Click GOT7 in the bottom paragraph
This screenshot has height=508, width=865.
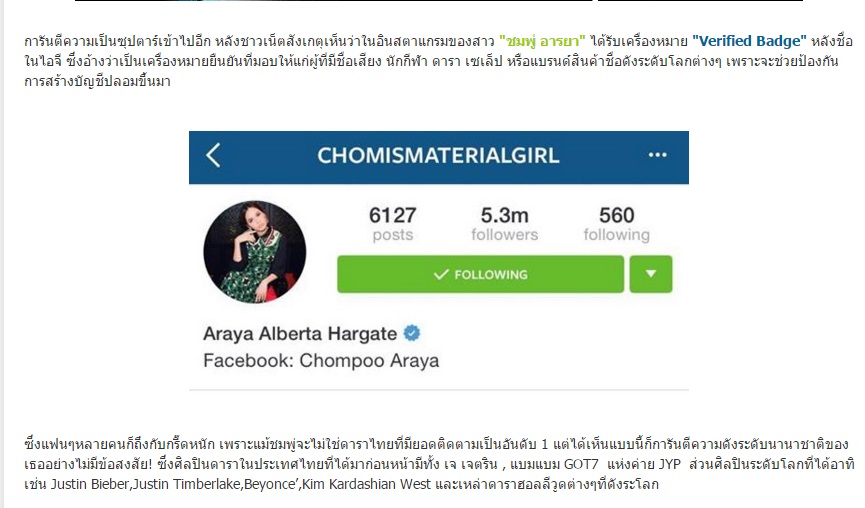point(581,464)
